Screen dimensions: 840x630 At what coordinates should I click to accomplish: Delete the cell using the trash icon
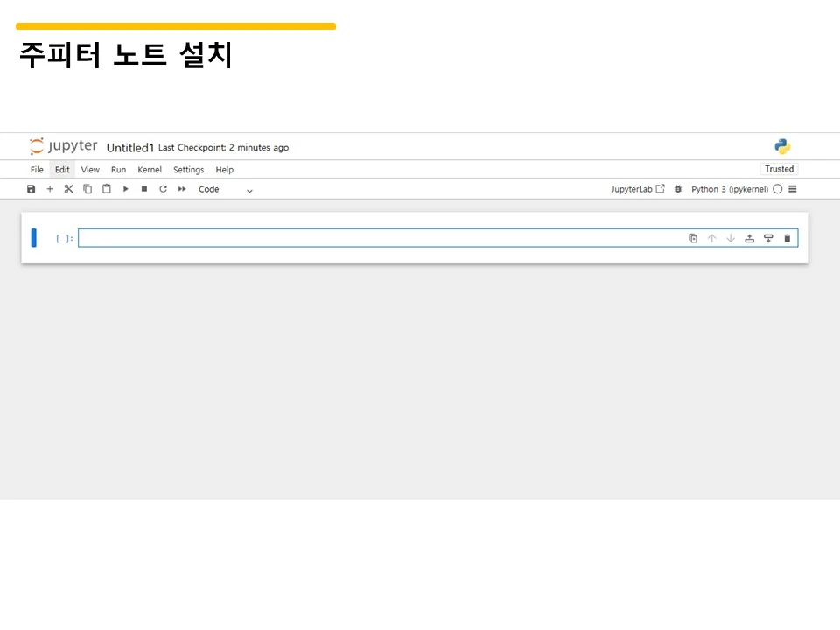pyautogui.click(x=787, y=237)
